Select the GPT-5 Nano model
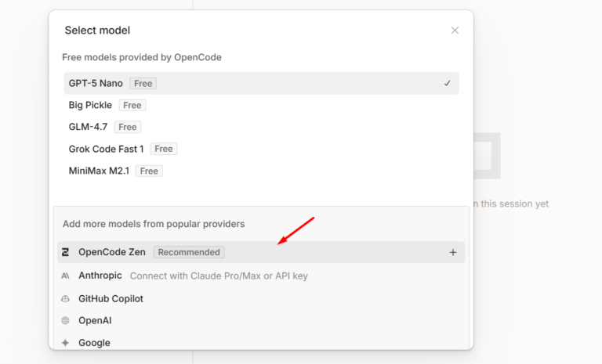602x364 pixels. click(x=96, y=83)
